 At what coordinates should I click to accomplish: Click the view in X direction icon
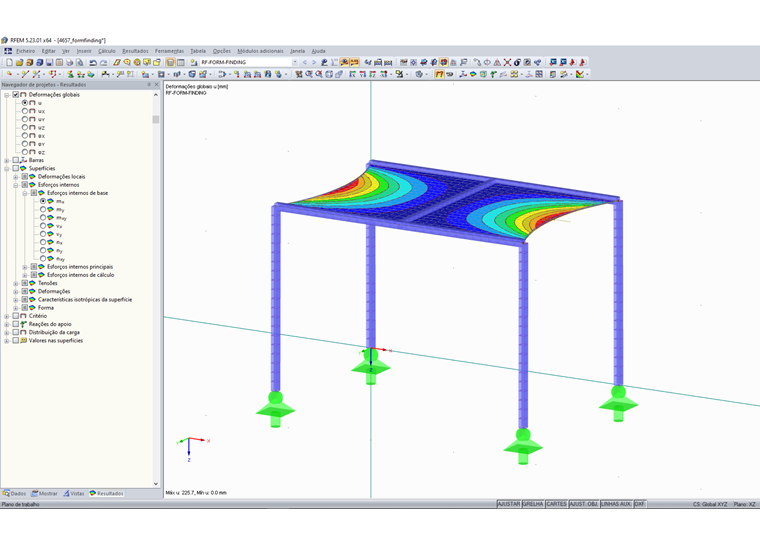(352, 74)
